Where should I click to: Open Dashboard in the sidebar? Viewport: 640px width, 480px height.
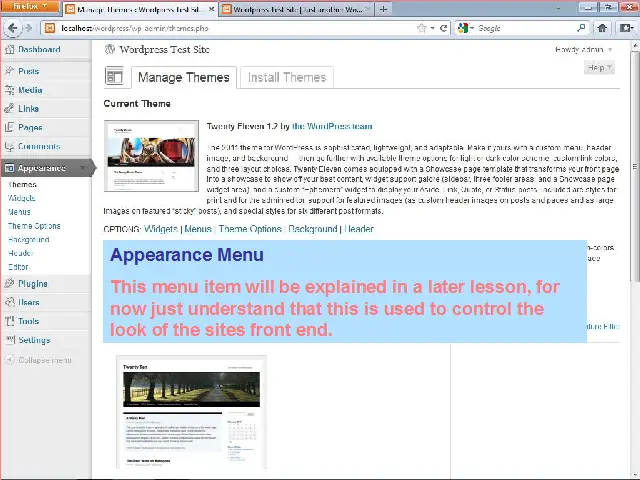[x=39, y=49]
